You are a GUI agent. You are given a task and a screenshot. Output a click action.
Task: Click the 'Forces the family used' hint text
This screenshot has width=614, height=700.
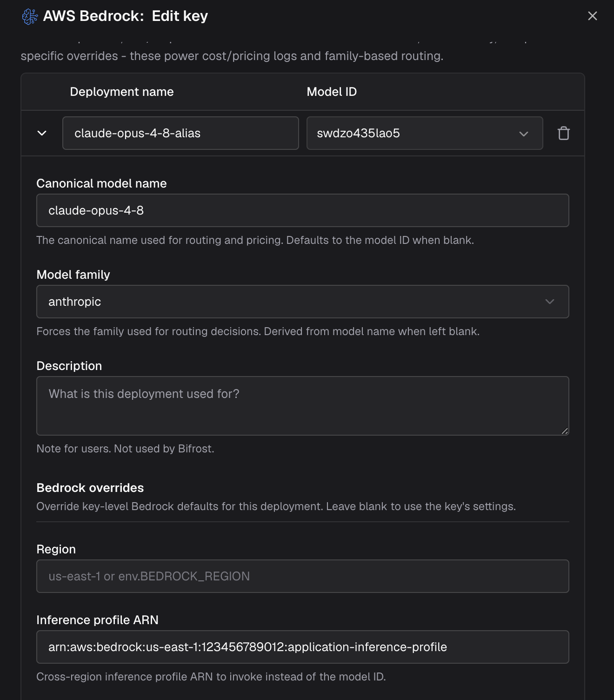pos(258,331)
